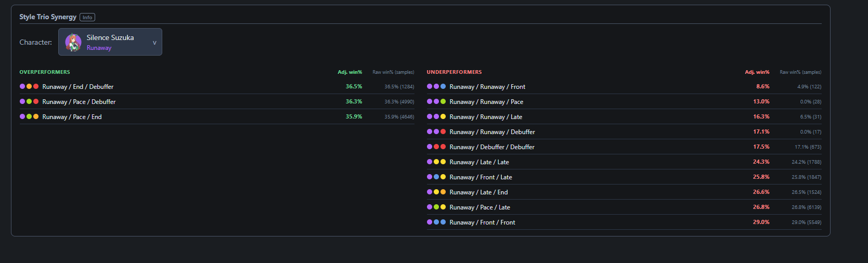Select the Runaway / Runaway / Front row
Screen dimensions: 868x263
coord(624,87)
